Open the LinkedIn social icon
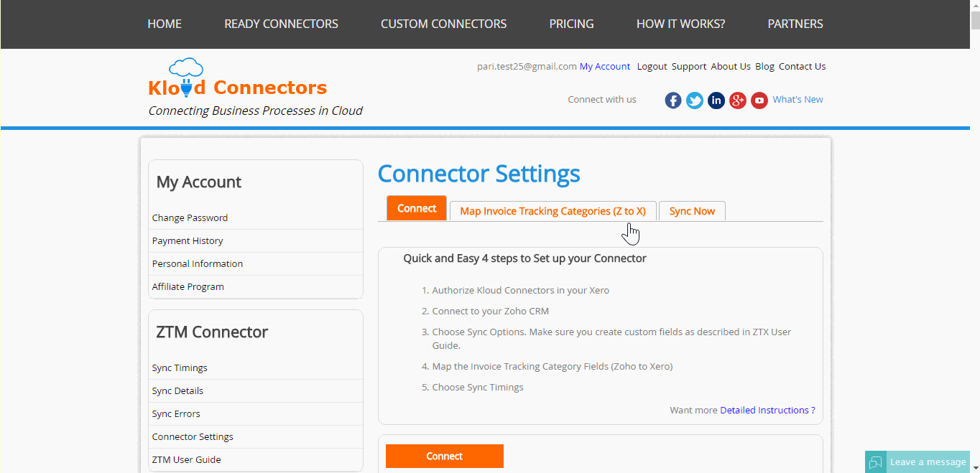 716,100
